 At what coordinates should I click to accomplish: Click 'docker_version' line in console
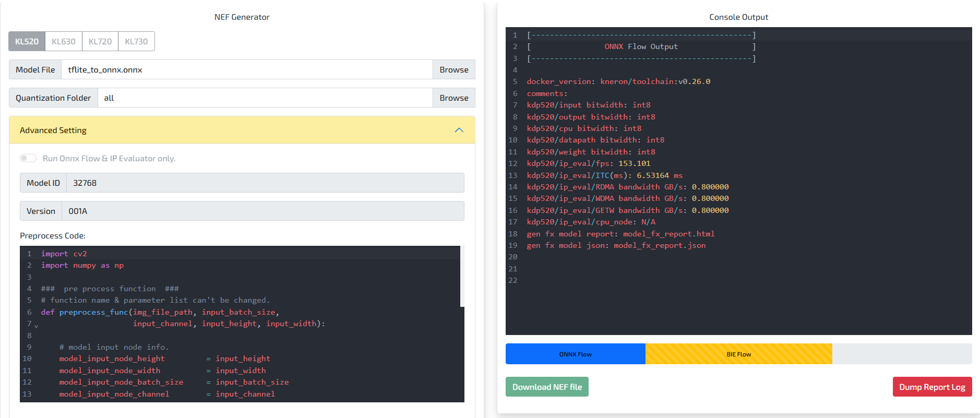tap(618, 81)
